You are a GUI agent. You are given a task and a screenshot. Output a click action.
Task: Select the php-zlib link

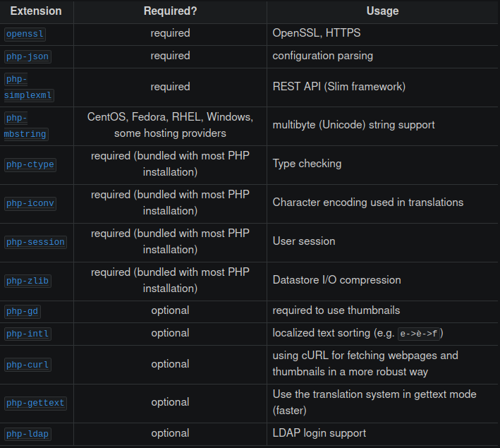[28, 281]
